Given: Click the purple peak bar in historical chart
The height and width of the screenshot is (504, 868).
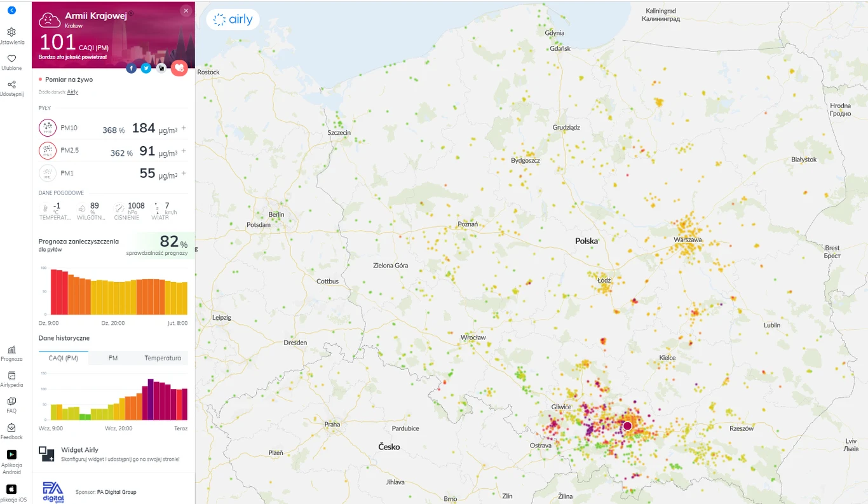Looking at the screenshot, I should pyautogui.click(x=151, y=399).
